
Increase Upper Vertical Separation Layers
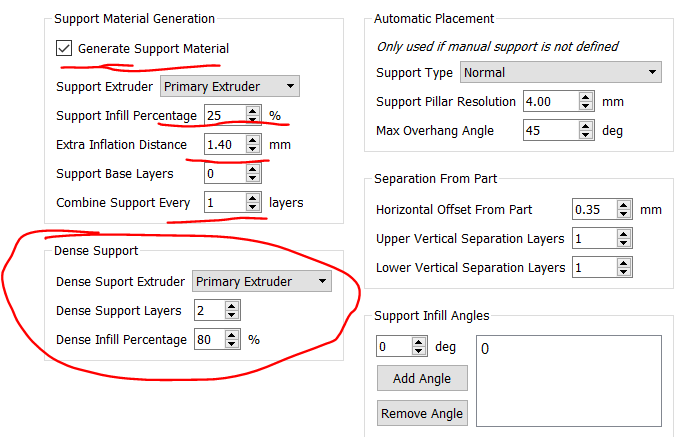(x=624, y=235)
